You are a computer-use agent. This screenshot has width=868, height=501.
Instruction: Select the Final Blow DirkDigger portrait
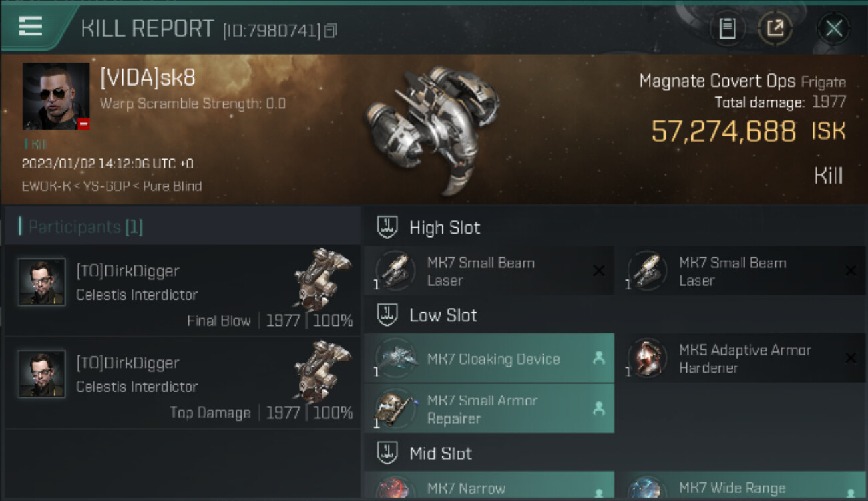coord(42,282)
